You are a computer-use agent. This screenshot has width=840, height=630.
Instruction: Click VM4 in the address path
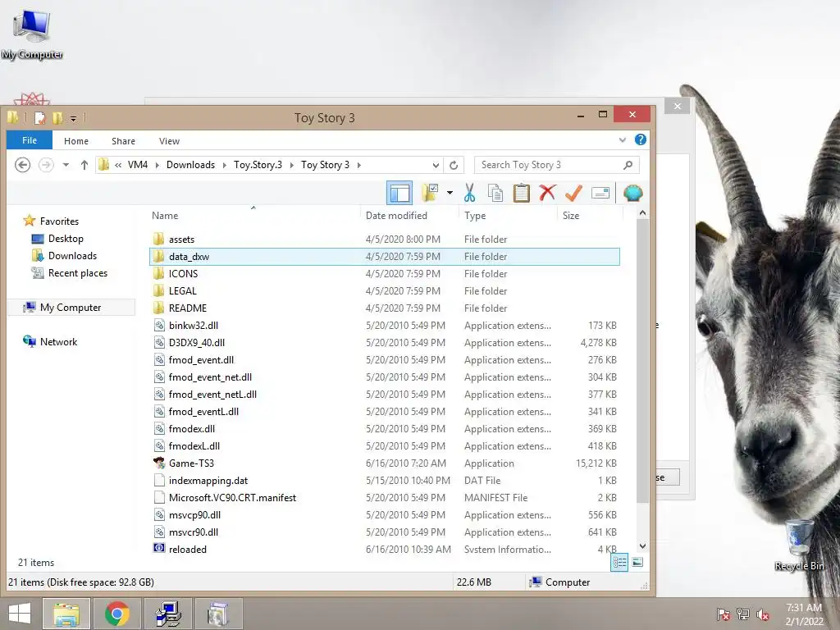pyautogui.click(x=138, y=165)
